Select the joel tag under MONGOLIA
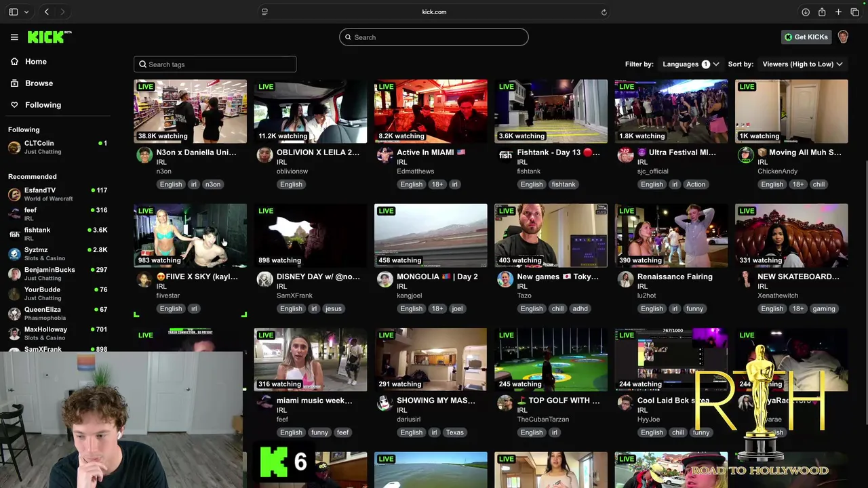The image size is (868, 488). (457, 308)
